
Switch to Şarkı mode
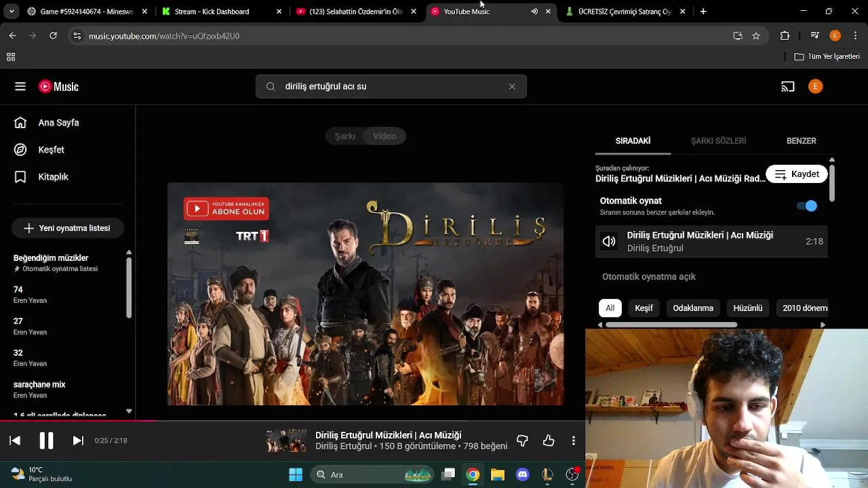(x=344, y=136)
